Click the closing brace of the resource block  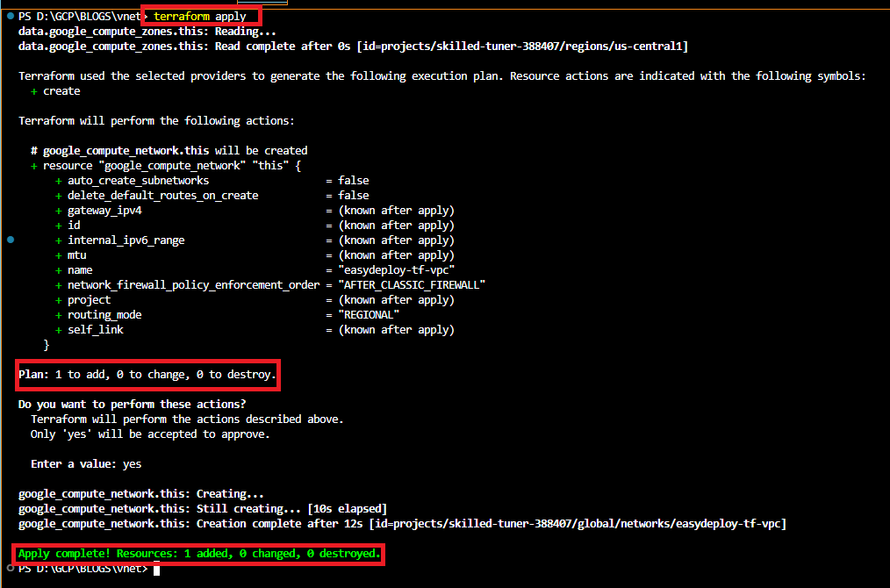[x=46, y=345]
